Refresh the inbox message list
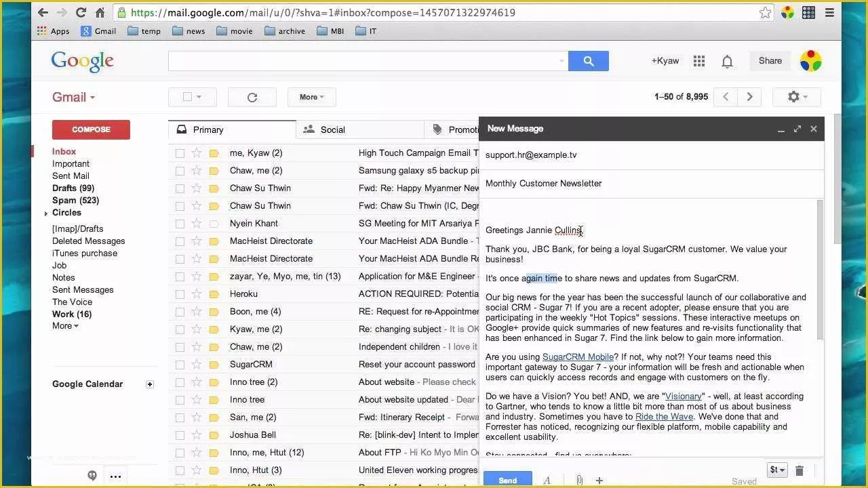 point(252,97)
